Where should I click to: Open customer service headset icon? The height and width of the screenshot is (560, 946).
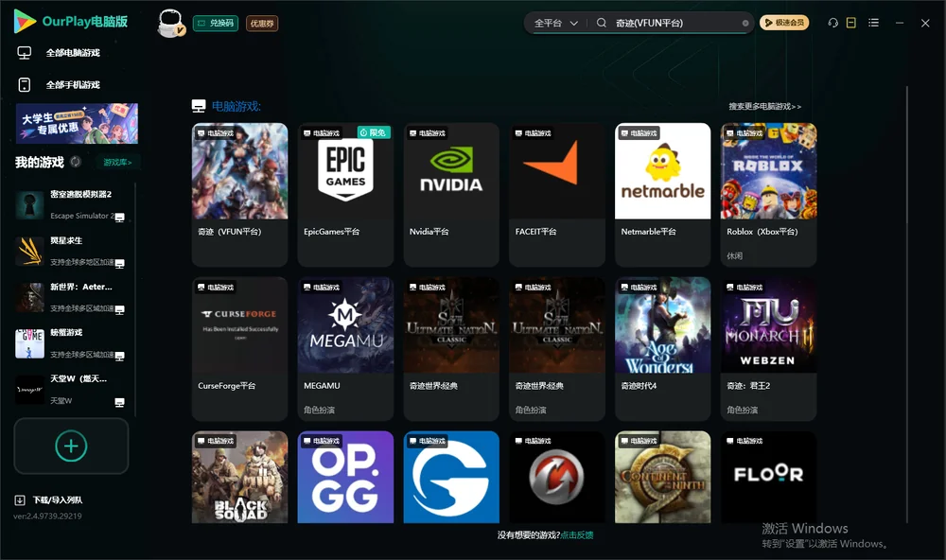click(833, 23)
